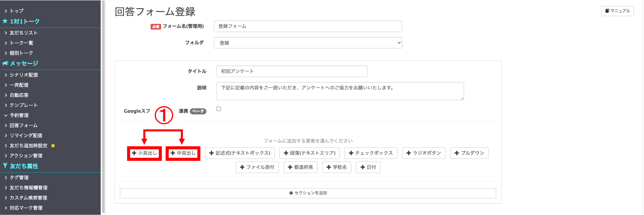
Task: Open the フォルダ dropdown showing 登録
Action: [308, 43]
